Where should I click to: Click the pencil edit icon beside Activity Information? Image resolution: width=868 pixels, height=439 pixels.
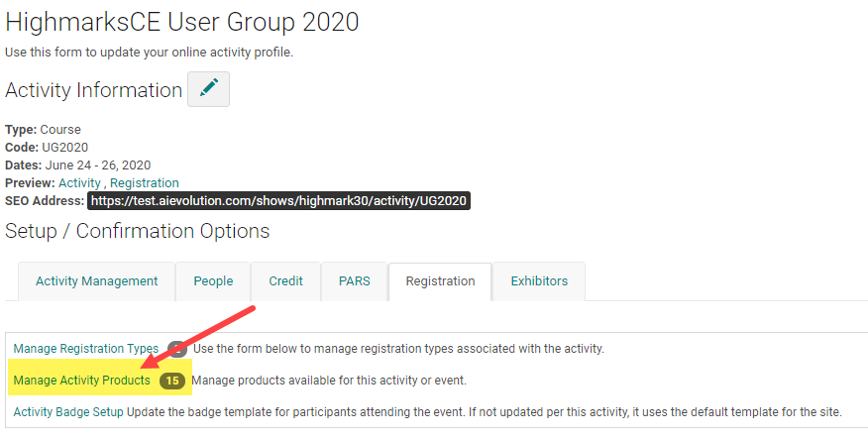pos(208,89)
